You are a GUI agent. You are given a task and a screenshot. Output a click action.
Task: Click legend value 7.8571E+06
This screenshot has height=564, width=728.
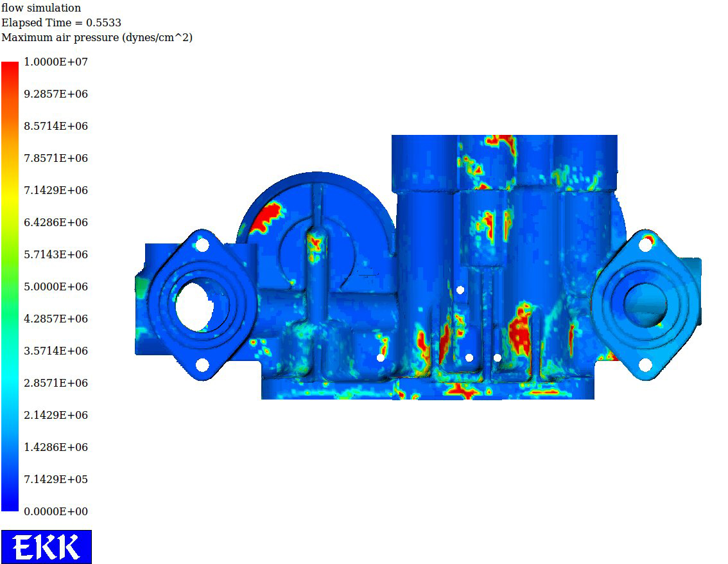click(x=56, y=158)
